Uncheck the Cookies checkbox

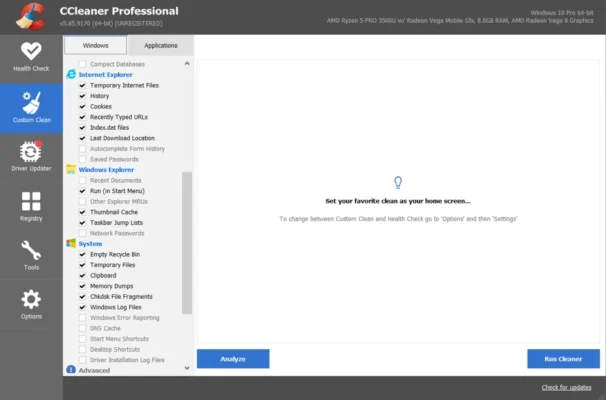tap(82, 106)
